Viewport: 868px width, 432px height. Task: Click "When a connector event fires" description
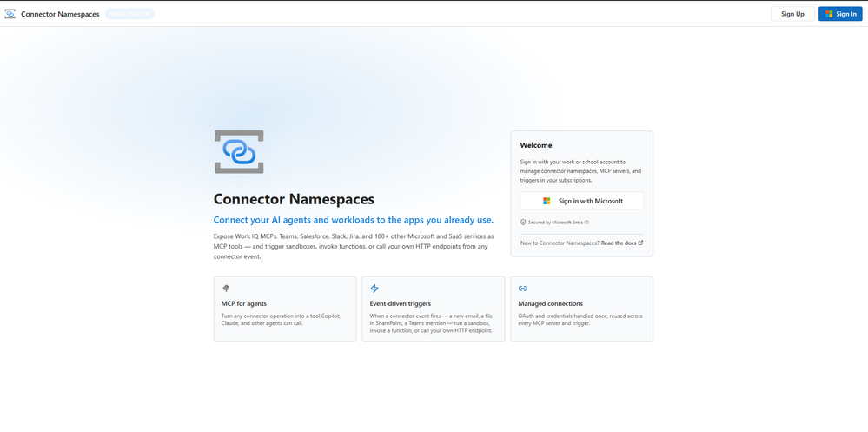[431, 322]
